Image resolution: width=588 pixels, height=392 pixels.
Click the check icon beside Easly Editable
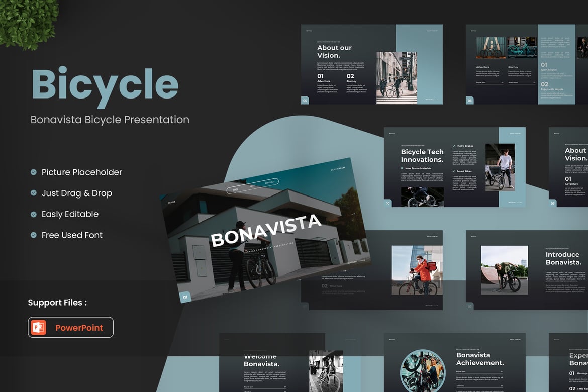[x=33, y=214]
